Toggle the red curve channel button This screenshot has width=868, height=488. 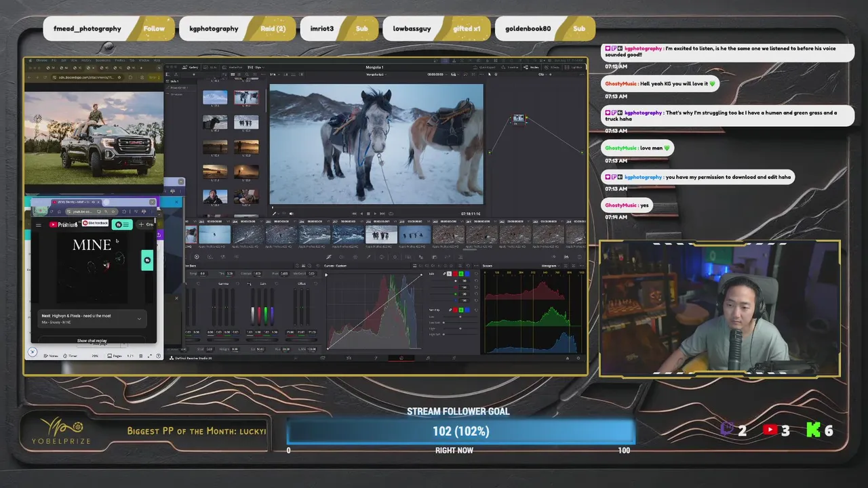(455, 274)
